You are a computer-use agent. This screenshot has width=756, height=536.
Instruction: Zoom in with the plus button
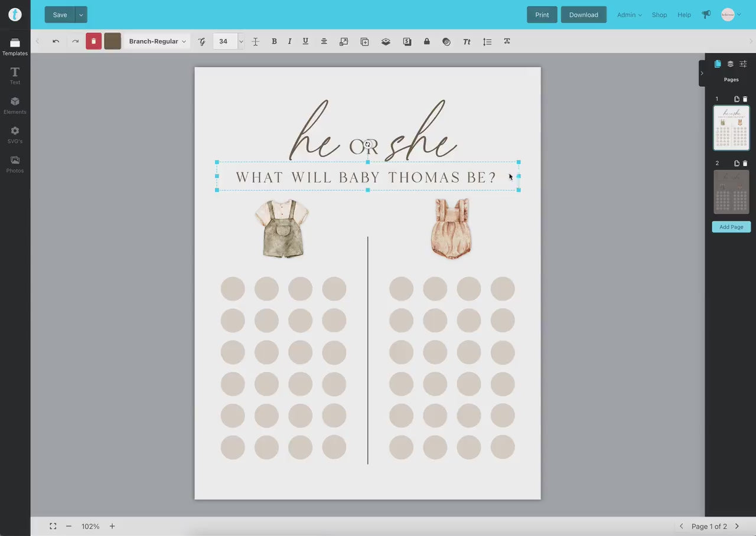pyautogui.click(x=112, y=526)
